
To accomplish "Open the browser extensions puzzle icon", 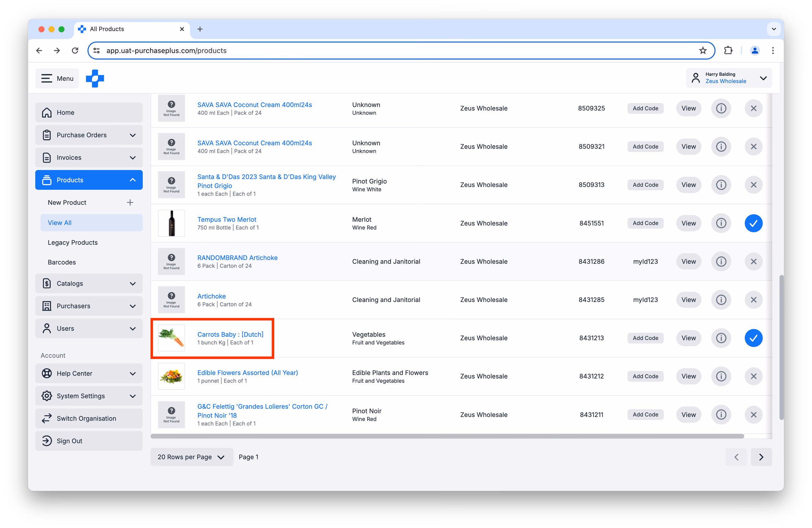I will click(728, 51).
